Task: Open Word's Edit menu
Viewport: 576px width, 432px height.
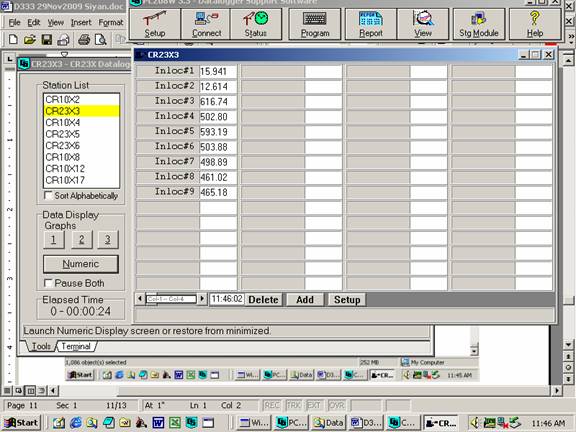Action: click(34, 22)
